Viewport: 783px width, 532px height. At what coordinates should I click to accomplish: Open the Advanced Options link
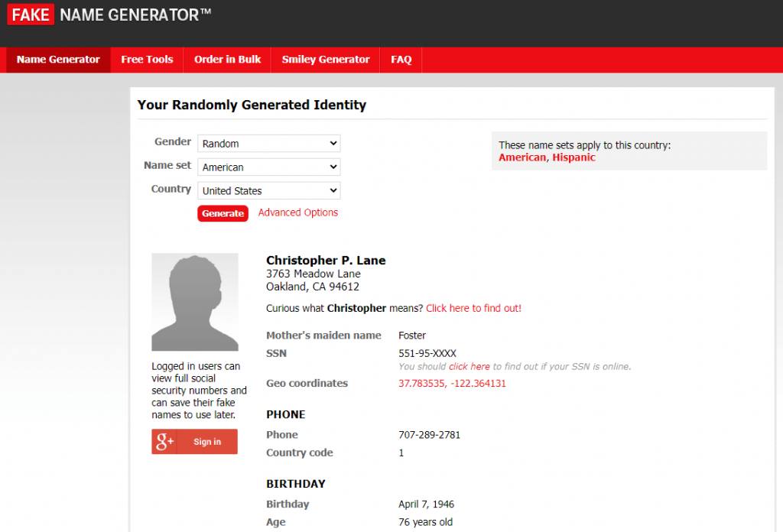tap(297, 212)
